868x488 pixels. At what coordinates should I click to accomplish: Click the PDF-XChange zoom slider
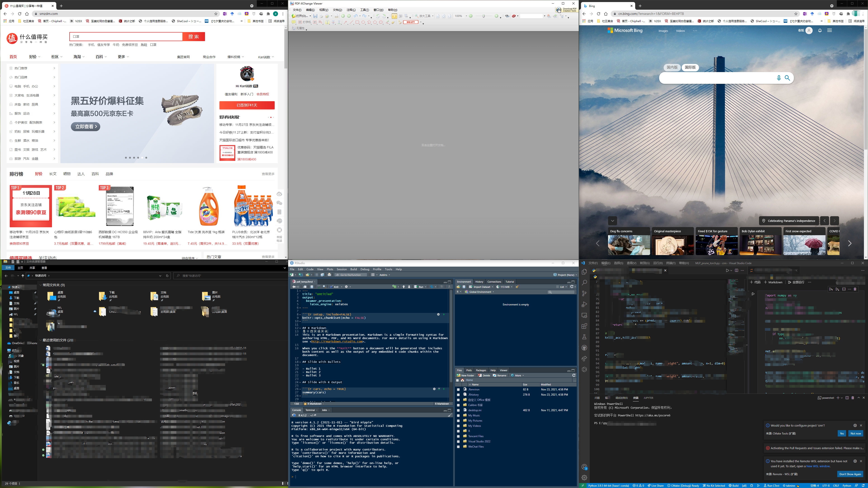pyautogui.click(x=484, y=16)
